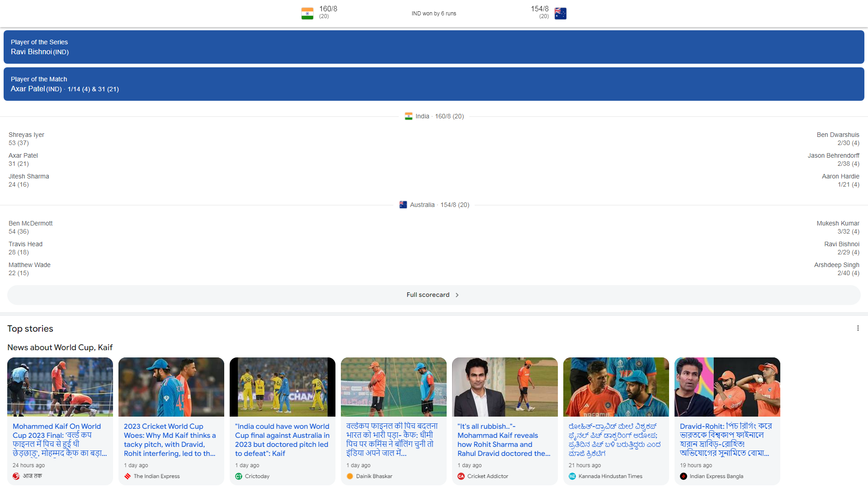Open the Top stories overflow menu
Screen dimensions: 868x488
click(858, 328)
